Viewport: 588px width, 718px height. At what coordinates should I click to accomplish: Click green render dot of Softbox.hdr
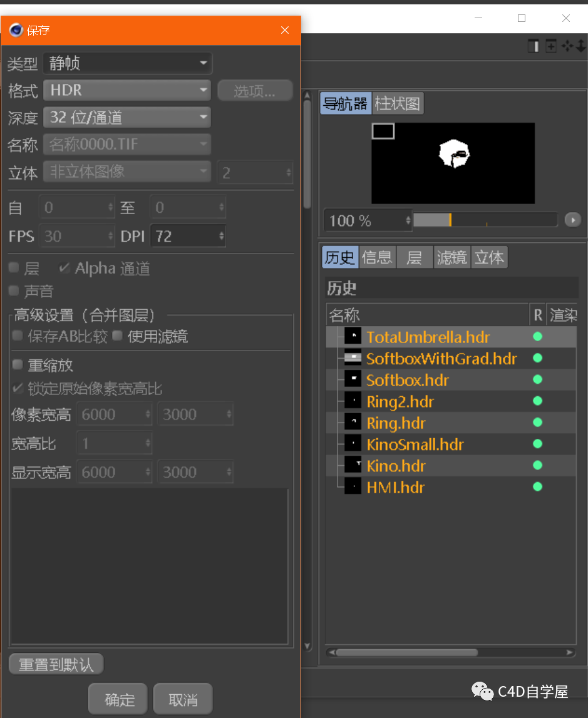pos(538,379)
